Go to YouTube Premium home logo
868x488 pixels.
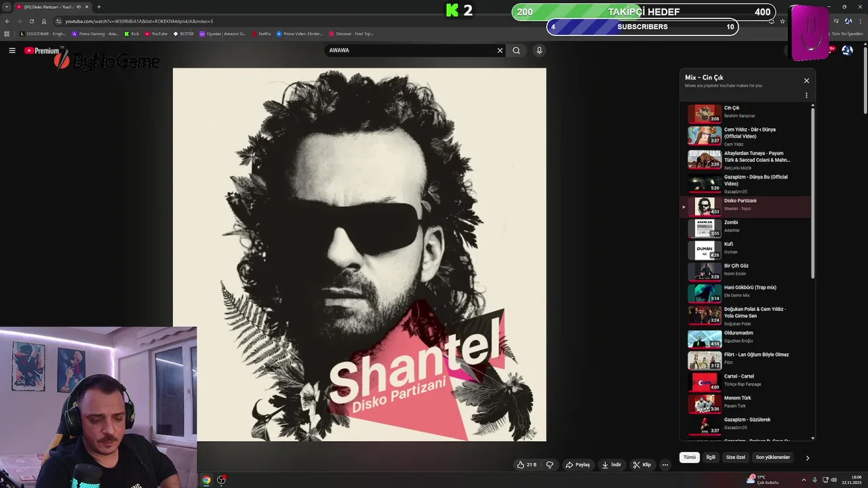click(x=42, y=51)
